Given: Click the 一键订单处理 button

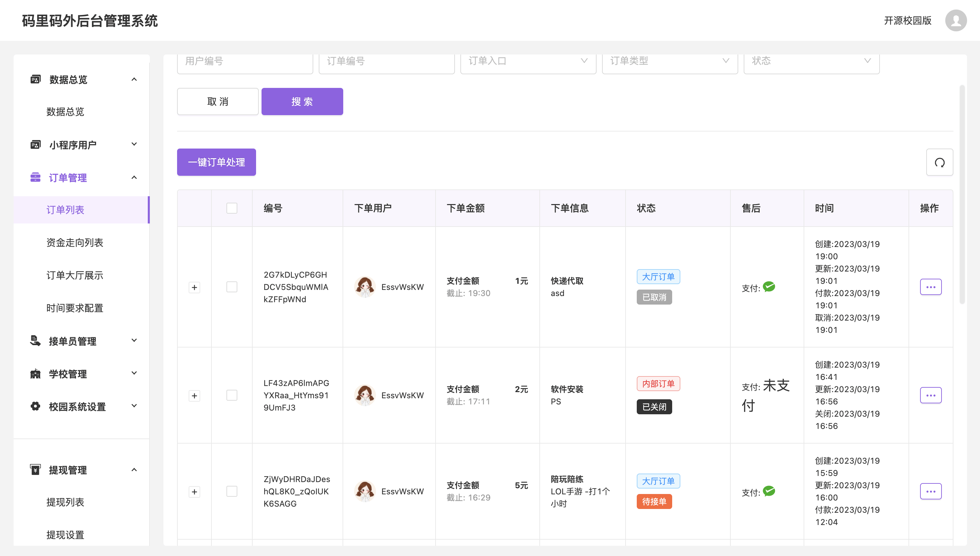Looking at the screenshot, I should (x=216, y=162).
